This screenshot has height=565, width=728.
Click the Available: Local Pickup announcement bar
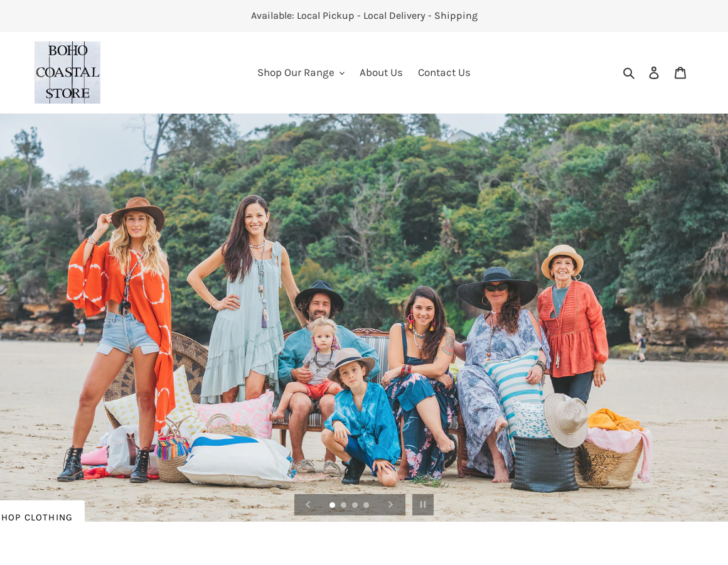364,16
